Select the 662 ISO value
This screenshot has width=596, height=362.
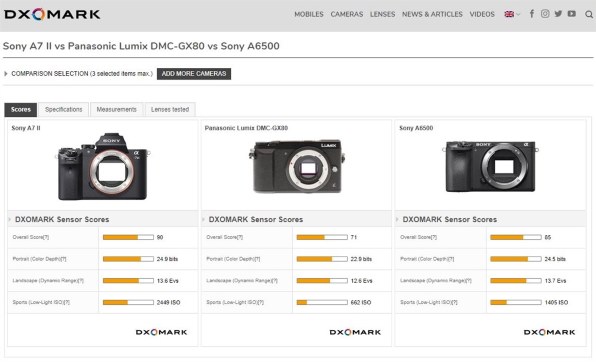coord(361,302)
